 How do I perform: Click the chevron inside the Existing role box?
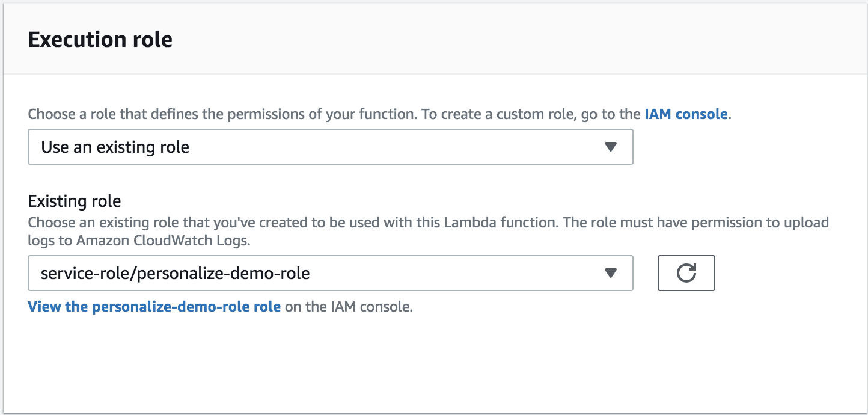click(610, 273)
